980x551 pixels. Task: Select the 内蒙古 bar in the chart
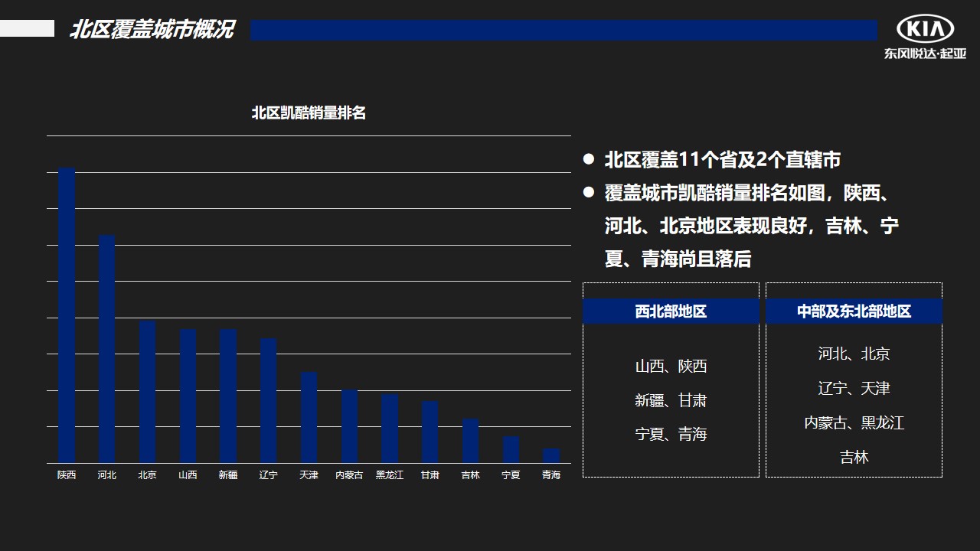pos(349,426)
